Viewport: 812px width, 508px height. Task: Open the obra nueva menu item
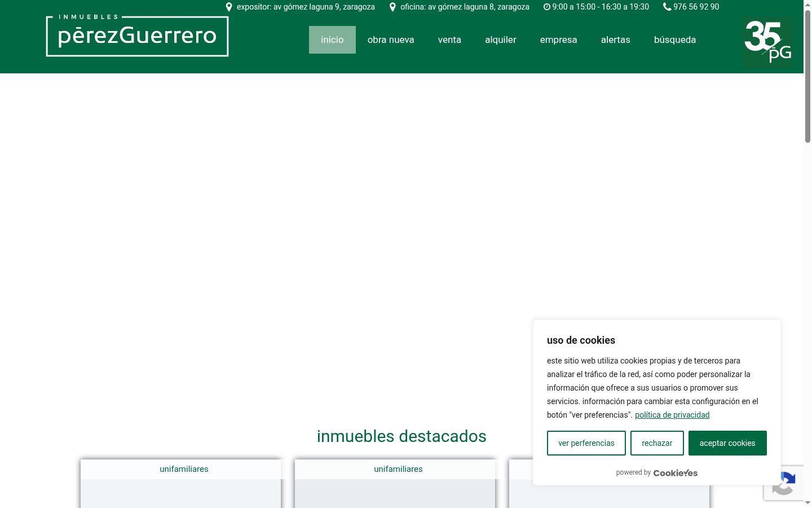pos(391,40)
